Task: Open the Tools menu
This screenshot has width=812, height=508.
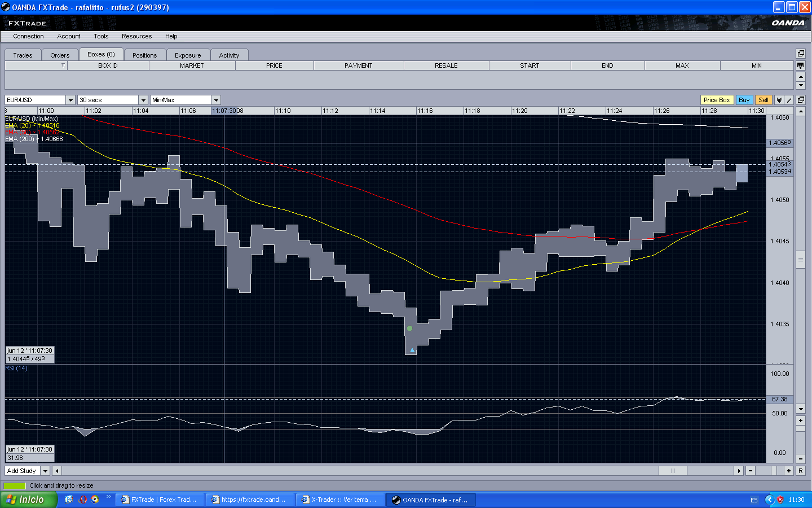Action: 101,36
